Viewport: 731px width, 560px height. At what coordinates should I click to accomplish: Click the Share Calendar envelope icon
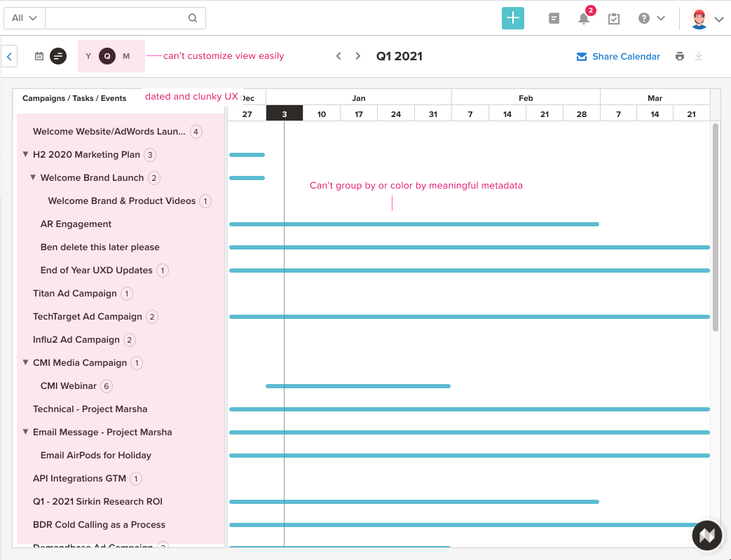(581, 56)
